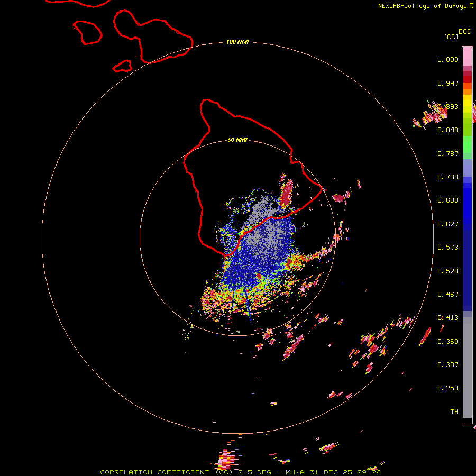Click the 0.573 value on the color scale
476x476 pixels.
click(x=448, y=248)
